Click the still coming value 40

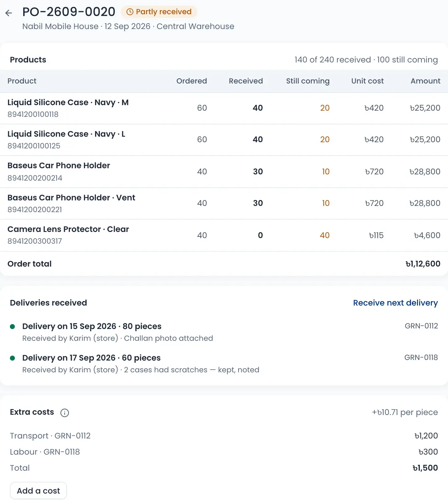pos(325,235)
